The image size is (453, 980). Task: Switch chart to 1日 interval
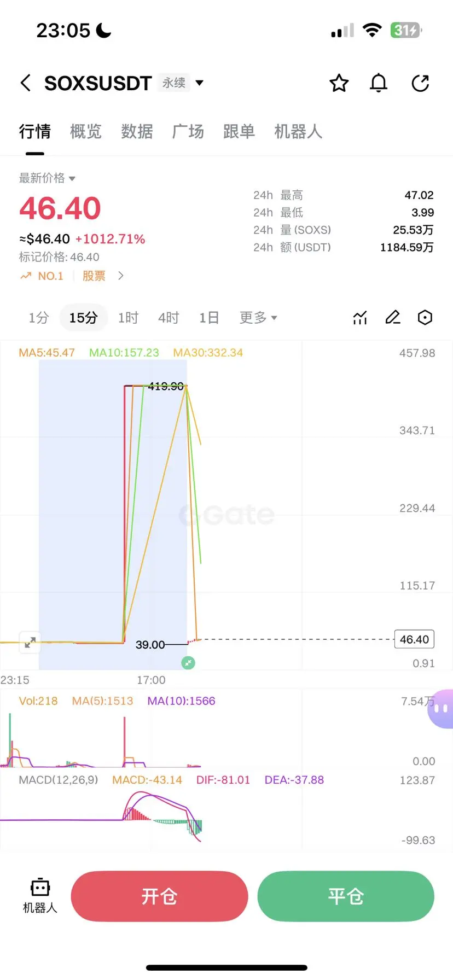point(209,318)
